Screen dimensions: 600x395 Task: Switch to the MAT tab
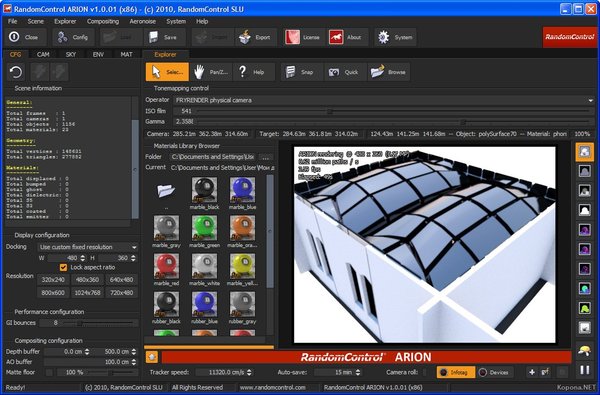click(126, 54)
